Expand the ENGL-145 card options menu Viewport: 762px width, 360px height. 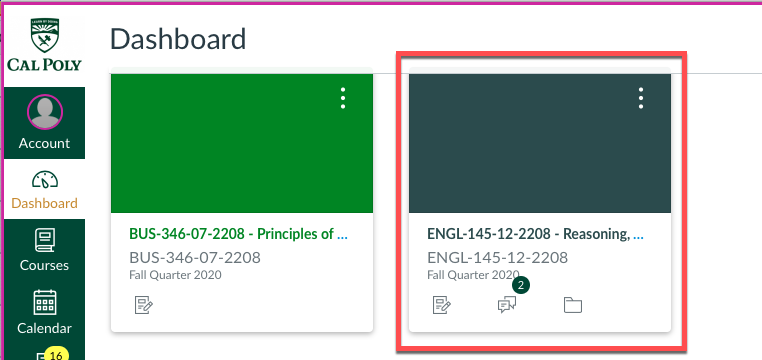pos(641,98)
